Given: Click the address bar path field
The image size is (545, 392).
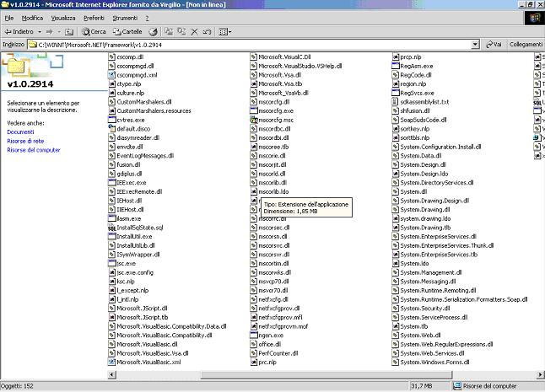Looking at the screenshot, I should coord(250,45).
